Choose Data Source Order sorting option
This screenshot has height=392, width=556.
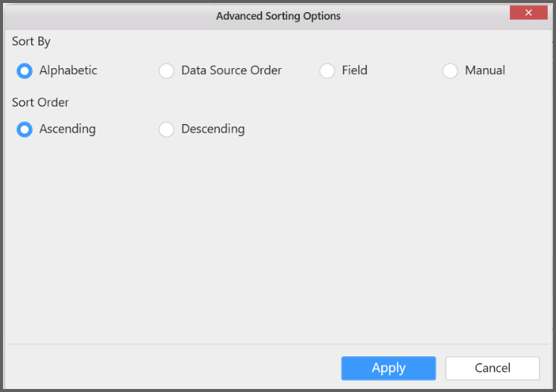pyautogui.click(x=167, y=70)
